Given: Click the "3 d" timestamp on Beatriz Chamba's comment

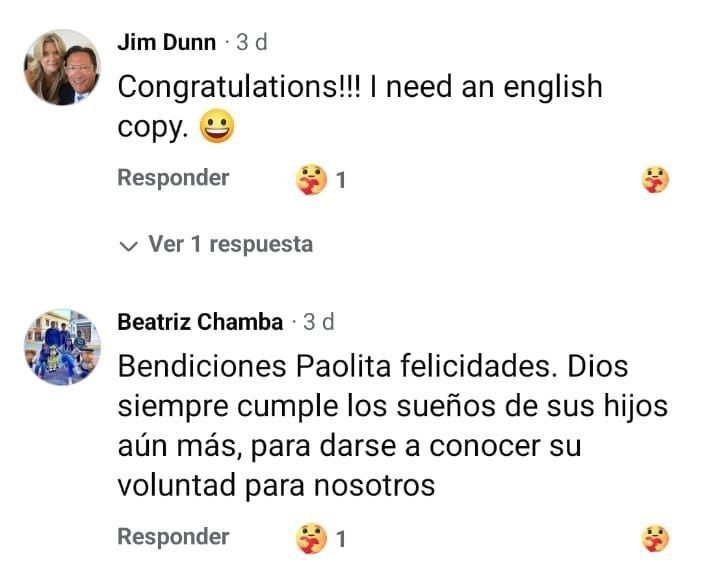Looking at the screenshot, I should click(318, 322).
